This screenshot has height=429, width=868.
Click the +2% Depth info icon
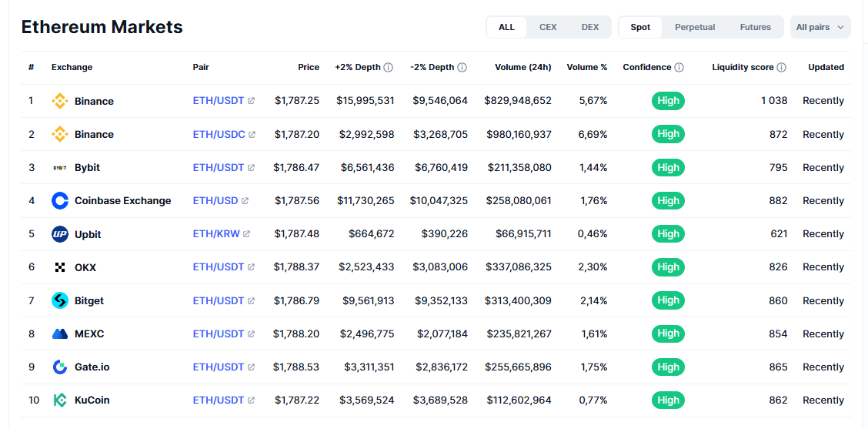click(388, 68)
